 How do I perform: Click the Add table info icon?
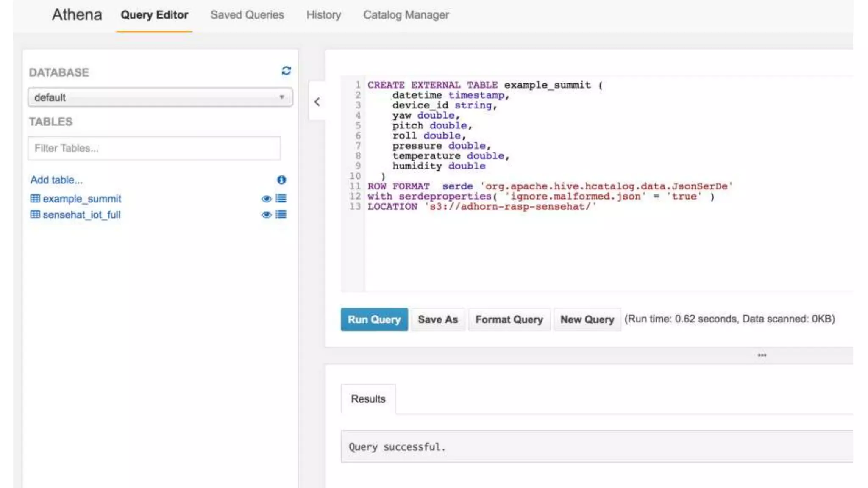281,180
